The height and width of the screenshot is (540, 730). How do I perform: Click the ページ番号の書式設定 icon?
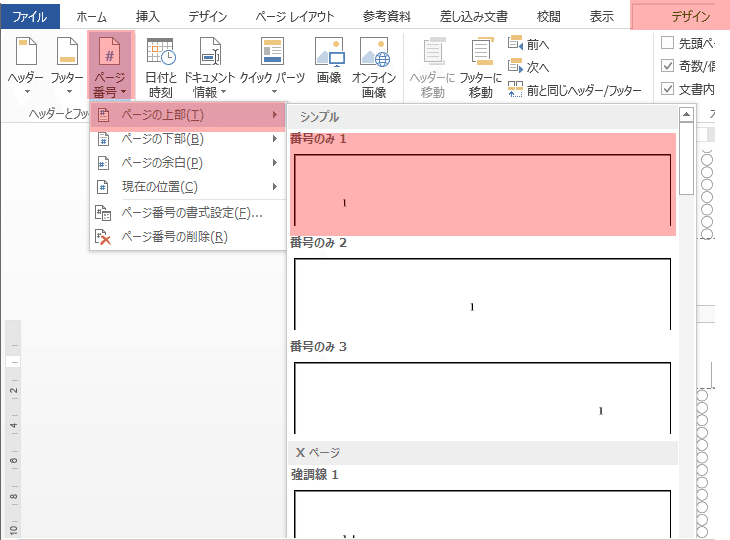tap(103, 213)
